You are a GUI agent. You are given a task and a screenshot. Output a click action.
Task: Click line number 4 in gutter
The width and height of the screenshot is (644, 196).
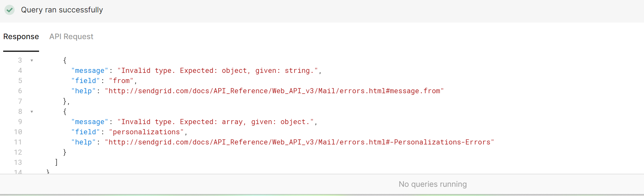pos(20,71)
